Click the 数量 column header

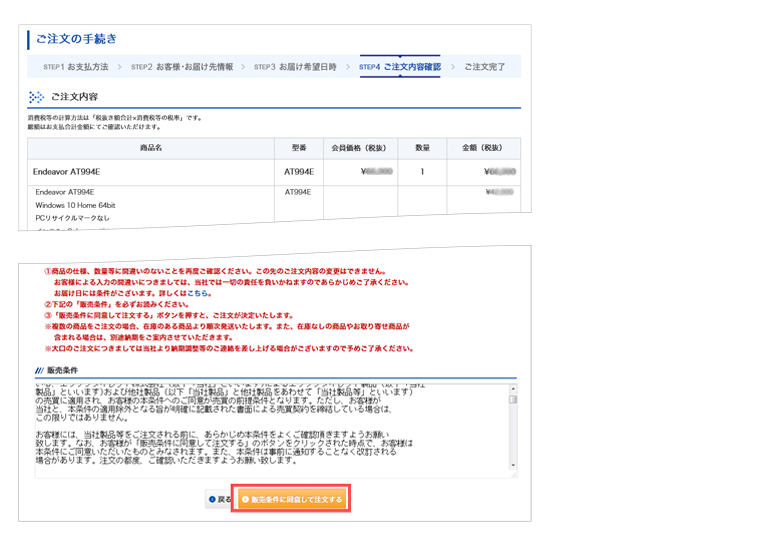[422, 148]
